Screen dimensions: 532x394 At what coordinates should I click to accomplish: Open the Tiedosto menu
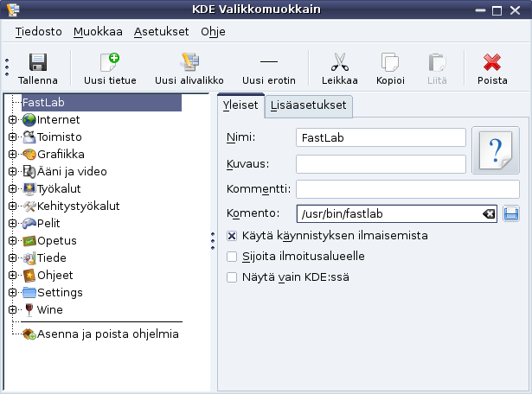tap(38, 31)
